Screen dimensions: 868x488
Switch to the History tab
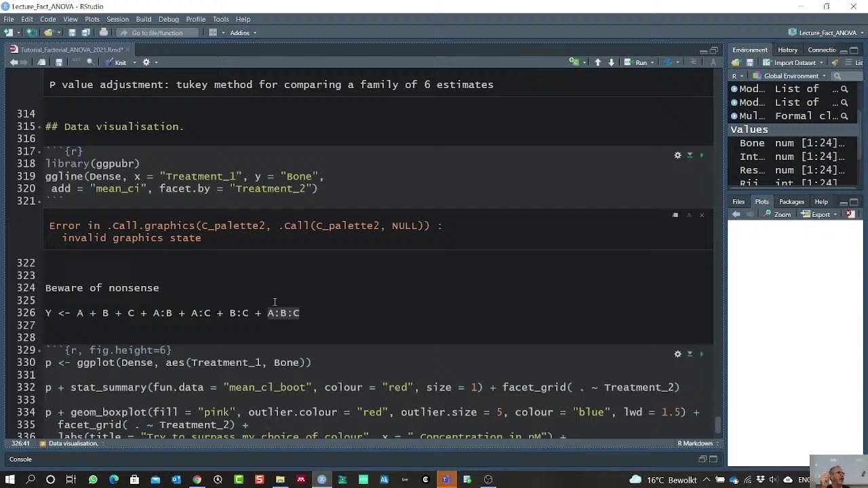[x=787, y=49]
